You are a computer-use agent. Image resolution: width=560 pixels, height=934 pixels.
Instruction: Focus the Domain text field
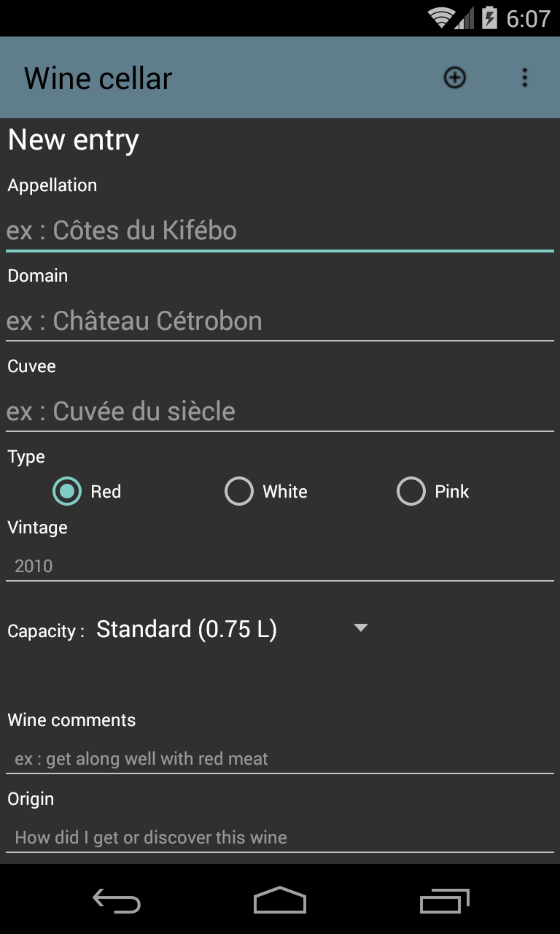click(280, 321)
